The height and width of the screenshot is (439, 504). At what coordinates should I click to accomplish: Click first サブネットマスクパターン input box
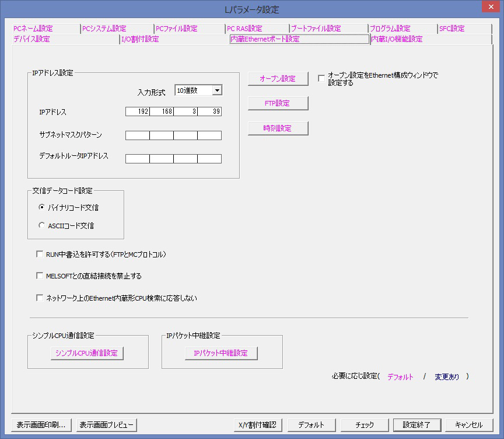(x=138, y=135)
